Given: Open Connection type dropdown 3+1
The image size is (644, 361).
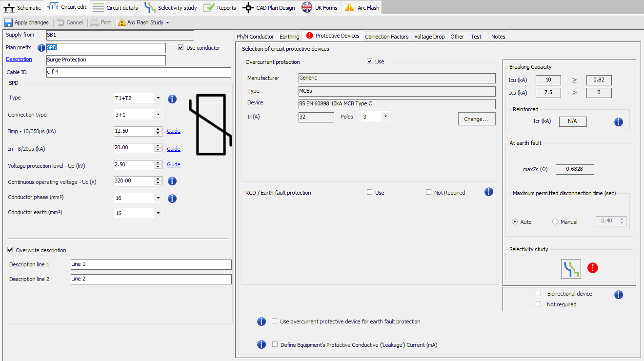Looking at the screenshot, I should [138, 115].
